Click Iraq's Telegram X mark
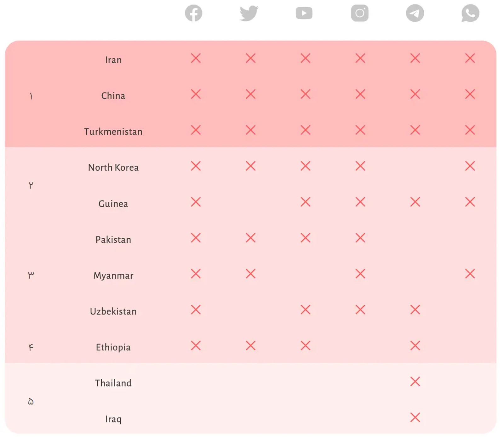 [415, 417]
